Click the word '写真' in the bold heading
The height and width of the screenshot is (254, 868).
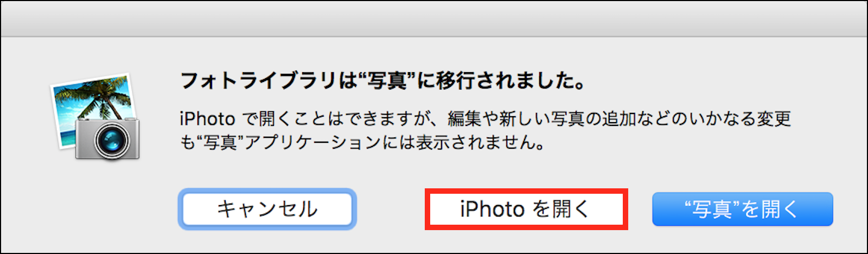pos(387,81)
